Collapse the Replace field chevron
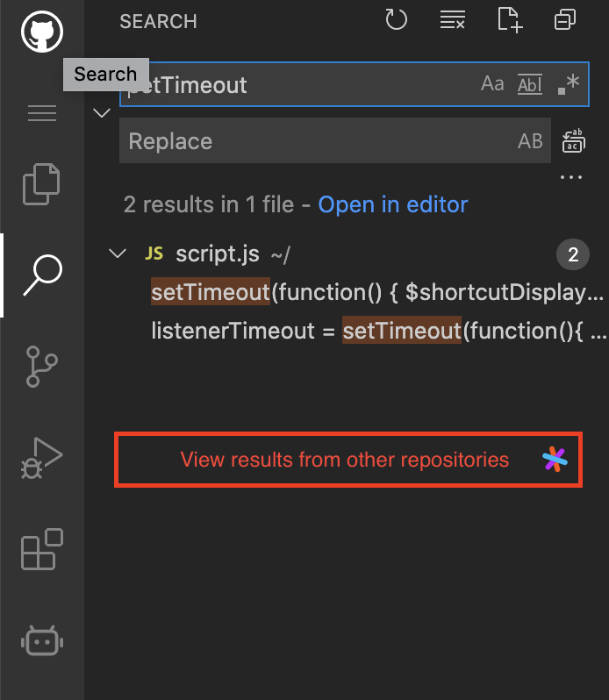Viewport: 609px width, 700px height. click(x=102, y=112)
